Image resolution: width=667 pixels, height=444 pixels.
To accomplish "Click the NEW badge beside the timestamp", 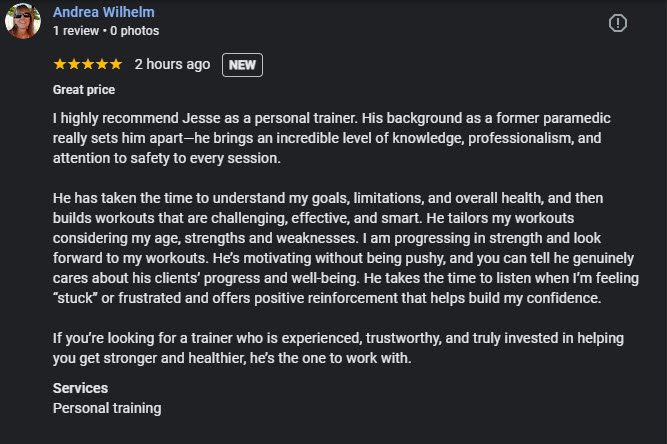I will pyautogui.click(x=241, y=64).
